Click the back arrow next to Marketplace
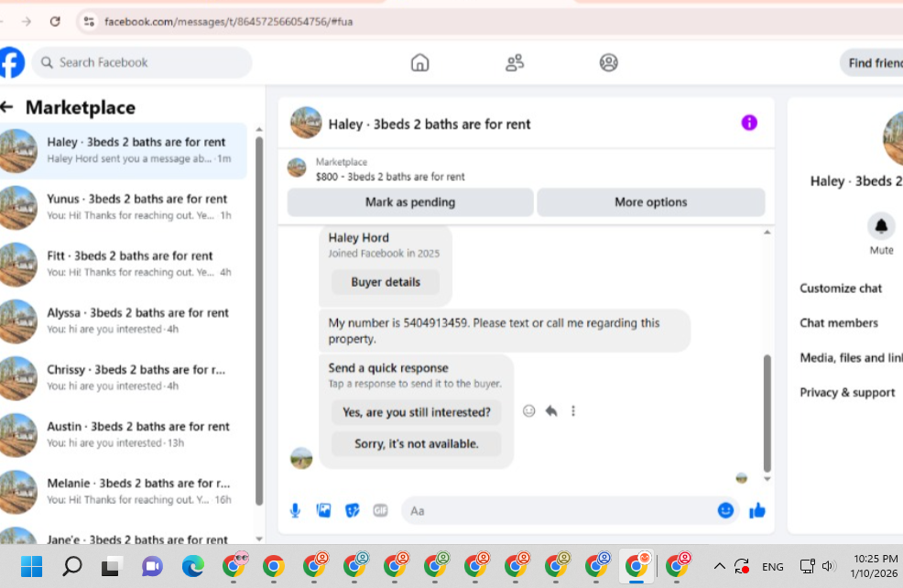903x588 pixels. [x=7, y=107]
